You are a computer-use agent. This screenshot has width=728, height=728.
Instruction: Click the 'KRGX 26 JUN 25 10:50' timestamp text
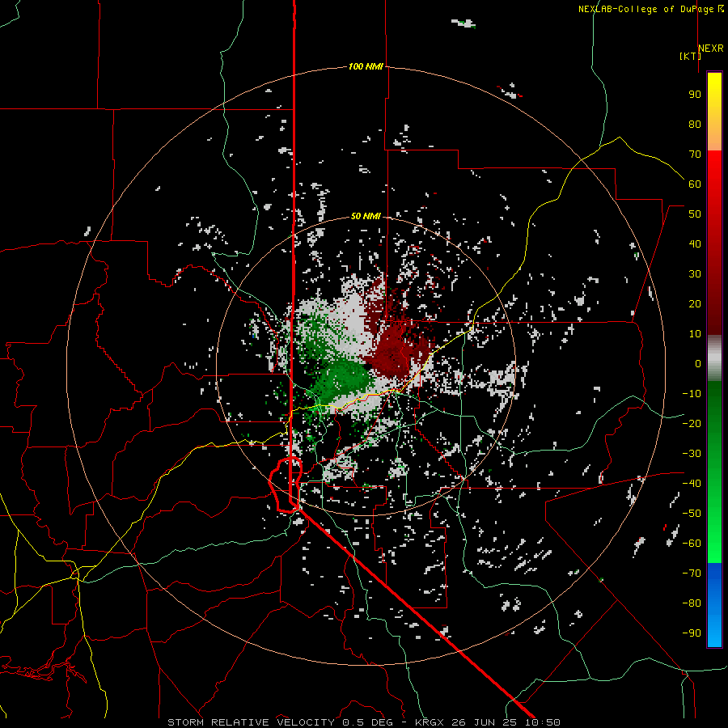click(x=488, y=722)
